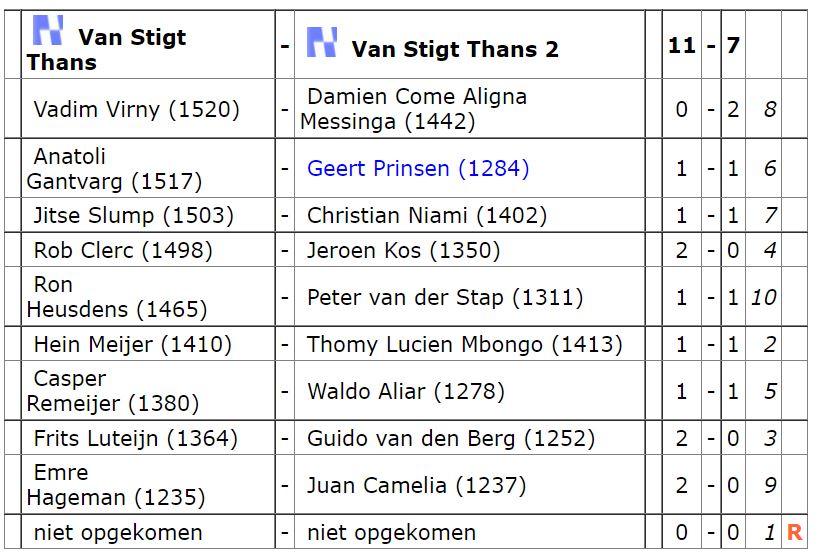Select Christian Niami (1402) cell
Image resolution: width=830 pixels, height=555 pixels.
click(427, 216)
